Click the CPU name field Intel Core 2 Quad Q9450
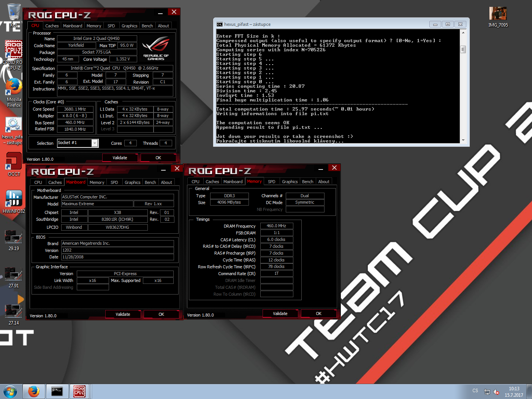The height and width of the screenshot is (399, 532). click(x=97, y=38)
